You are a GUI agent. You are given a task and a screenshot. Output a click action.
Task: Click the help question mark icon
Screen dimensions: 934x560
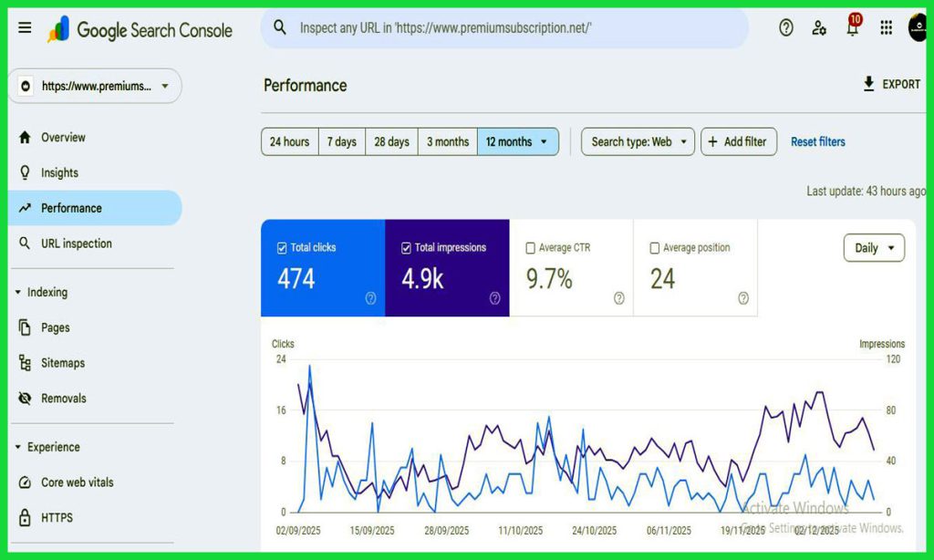tap(786, 28)
